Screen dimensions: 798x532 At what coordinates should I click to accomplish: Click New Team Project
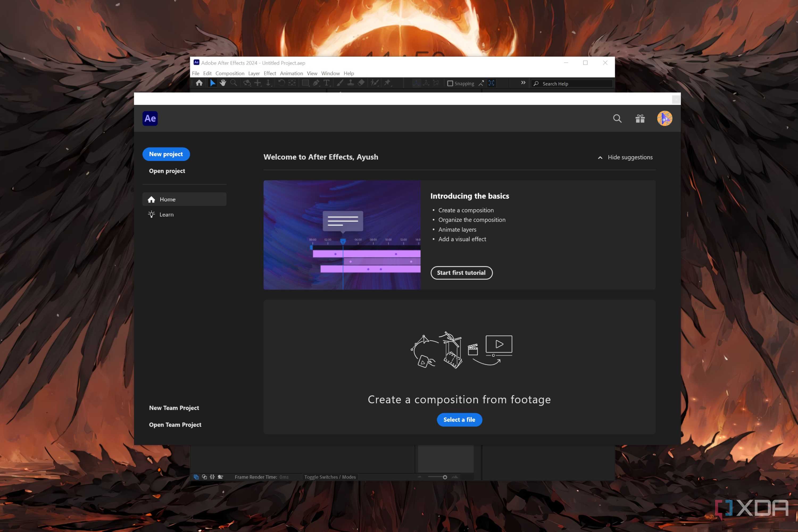174,408
